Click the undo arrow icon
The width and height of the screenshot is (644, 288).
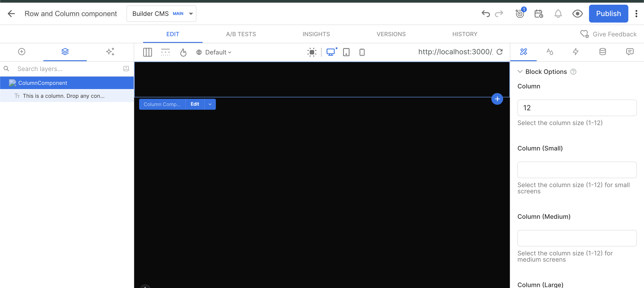(x=485, y=13)
